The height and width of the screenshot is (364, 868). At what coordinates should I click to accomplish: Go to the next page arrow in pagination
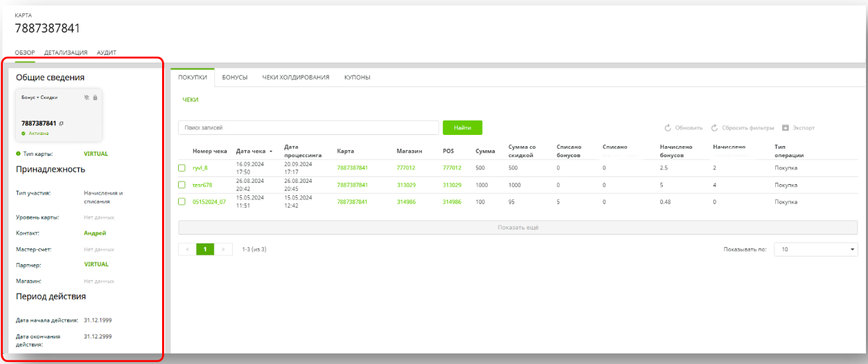click(x=223, y=249)
